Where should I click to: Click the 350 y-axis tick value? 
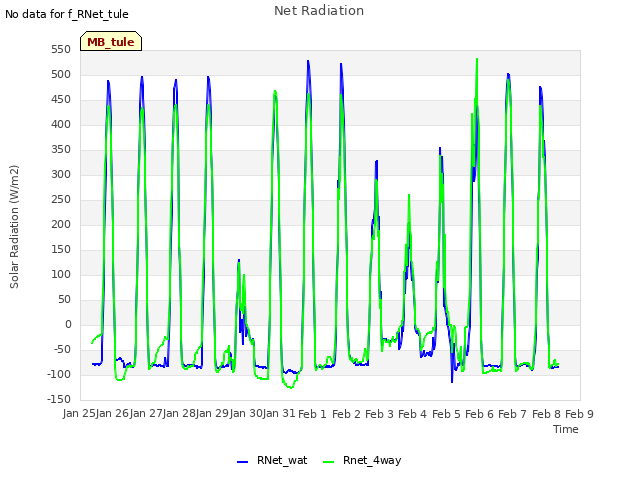coord(61,149)
